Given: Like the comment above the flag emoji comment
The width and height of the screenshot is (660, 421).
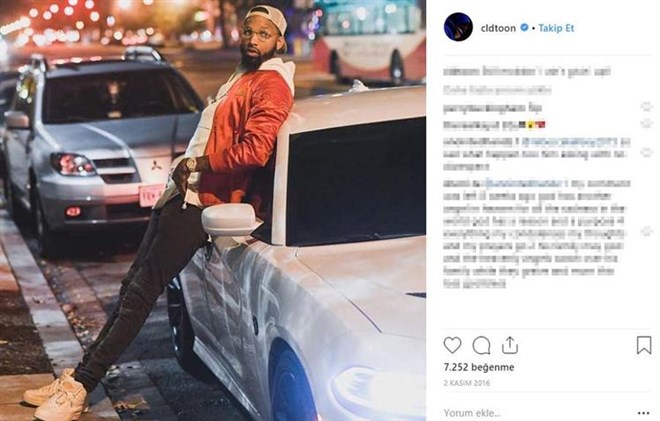Looking at the screenshot, I should click(646, 107).
